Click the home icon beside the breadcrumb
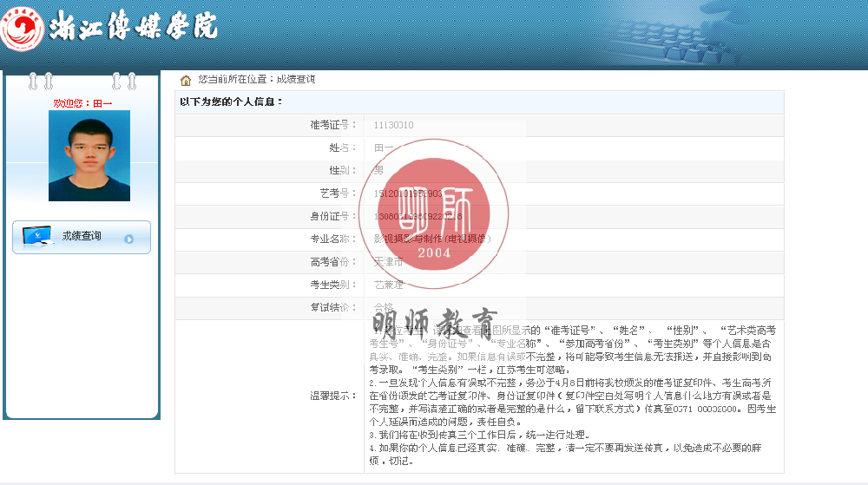The width and height of the screenshot is (868, 485). point(186,80)
